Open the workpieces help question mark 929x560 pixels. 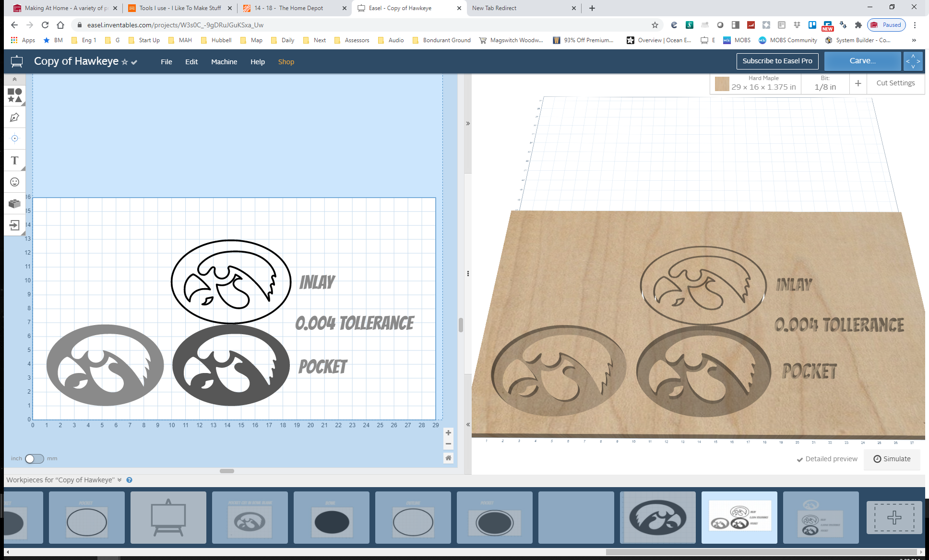click(129, 480)
